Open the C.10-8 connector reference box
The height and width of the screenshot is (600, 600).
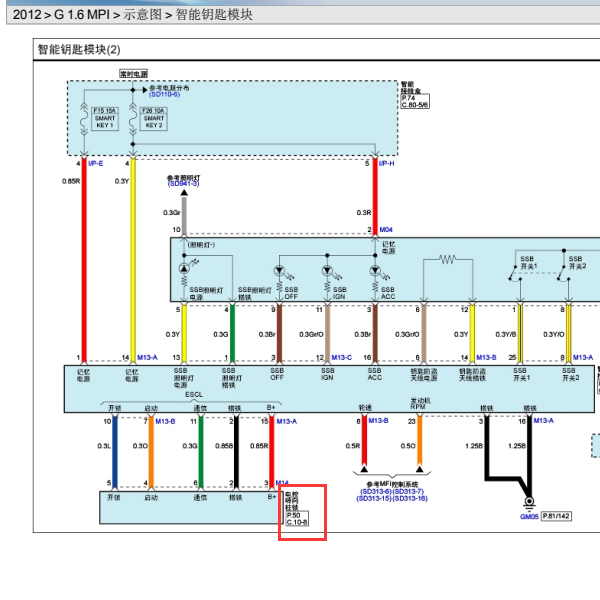coord(297,522)
